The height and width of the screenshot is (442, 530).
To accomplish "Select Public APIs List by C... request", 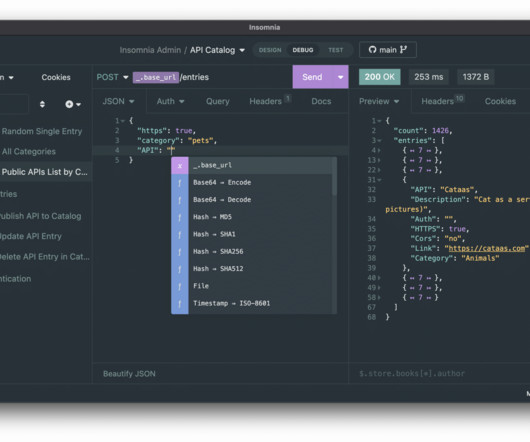I will coord(45,172).
